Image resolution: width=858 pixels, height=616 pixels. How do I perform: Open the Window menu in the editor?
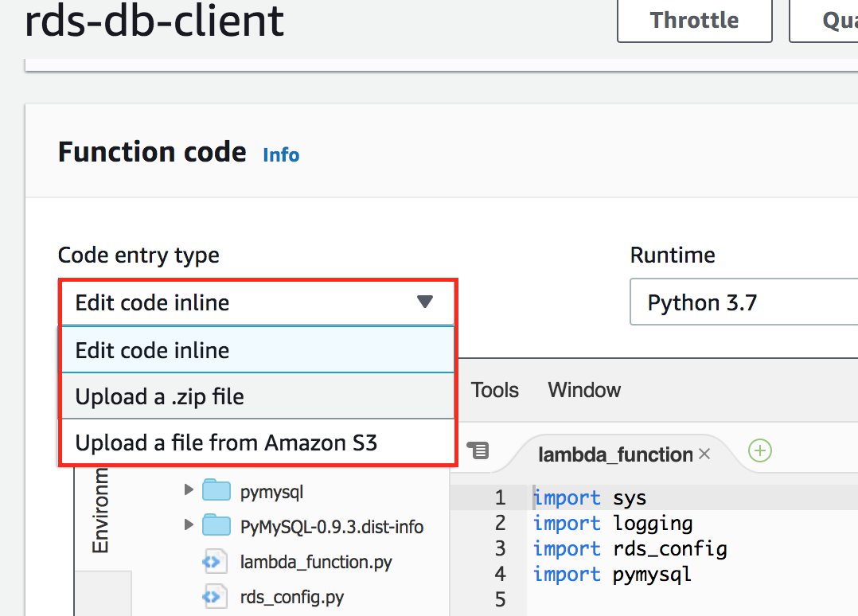(x=584, y=390)
